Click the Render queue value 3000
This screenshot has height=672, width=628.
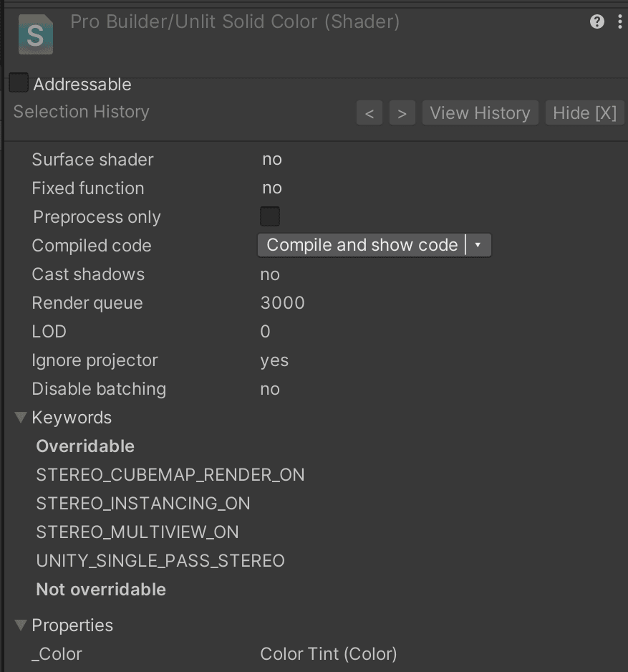point(283,303)
